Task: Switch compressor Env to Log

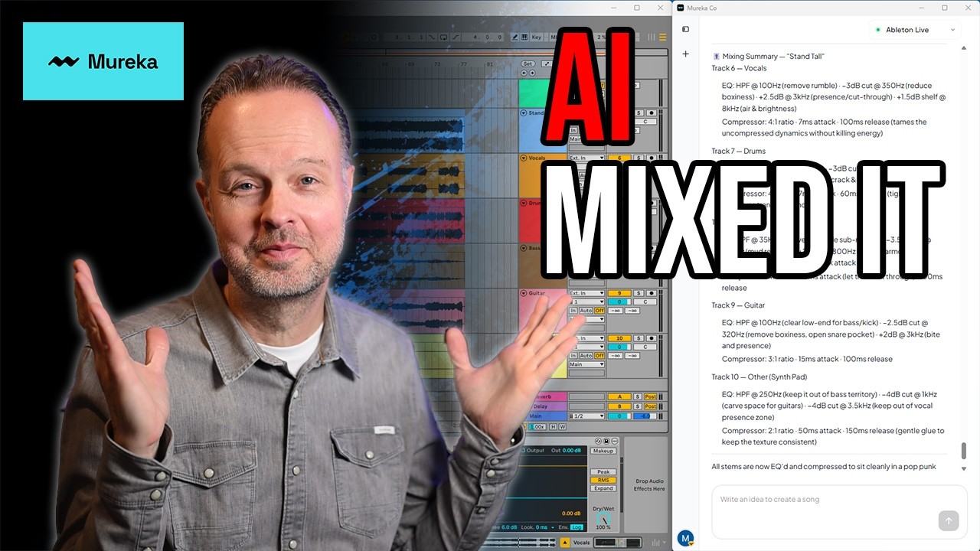Action: [x=577, y=527]
